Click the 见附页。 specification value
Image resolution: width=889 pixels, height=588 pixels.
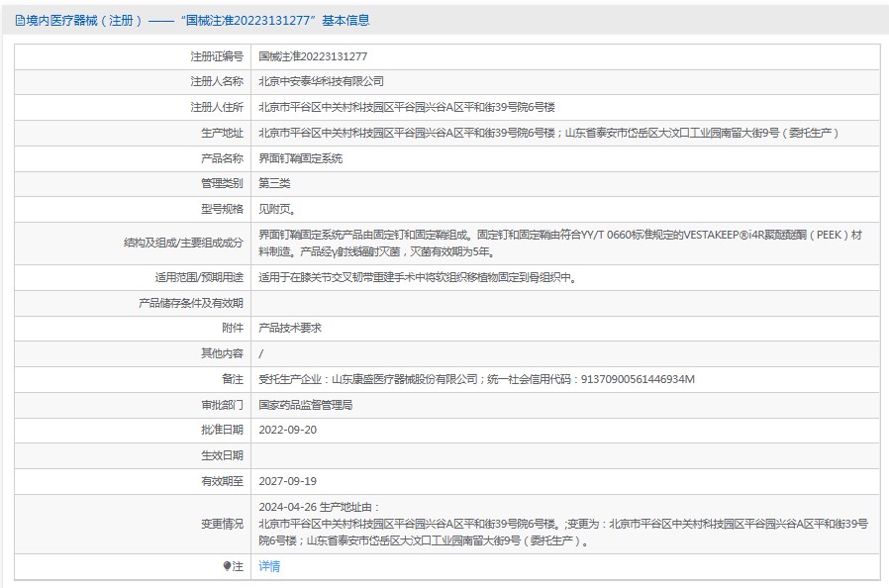tap(276, 209)
